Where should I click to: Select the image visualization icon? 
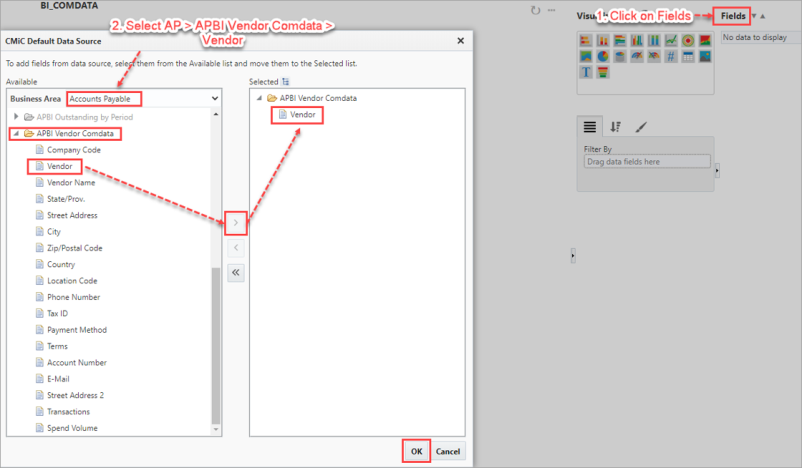705,56
